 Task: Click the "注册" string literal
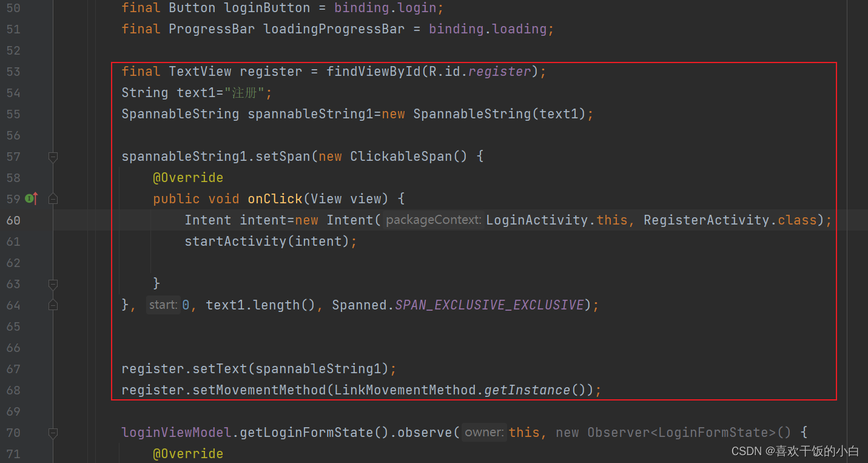point(245,93)
